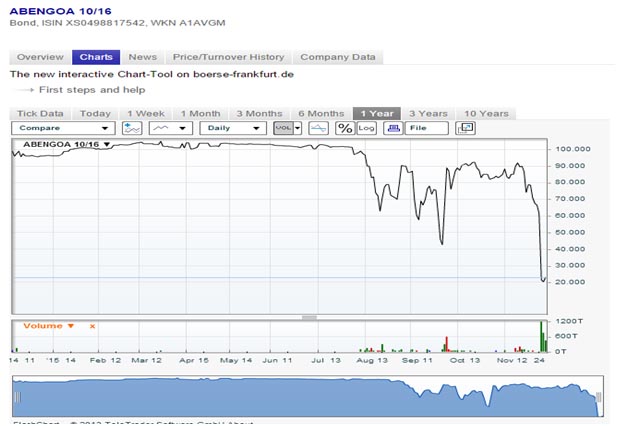Follow the First steps and help link
This screenshot has width=617, height=426.
coord(92,90)
